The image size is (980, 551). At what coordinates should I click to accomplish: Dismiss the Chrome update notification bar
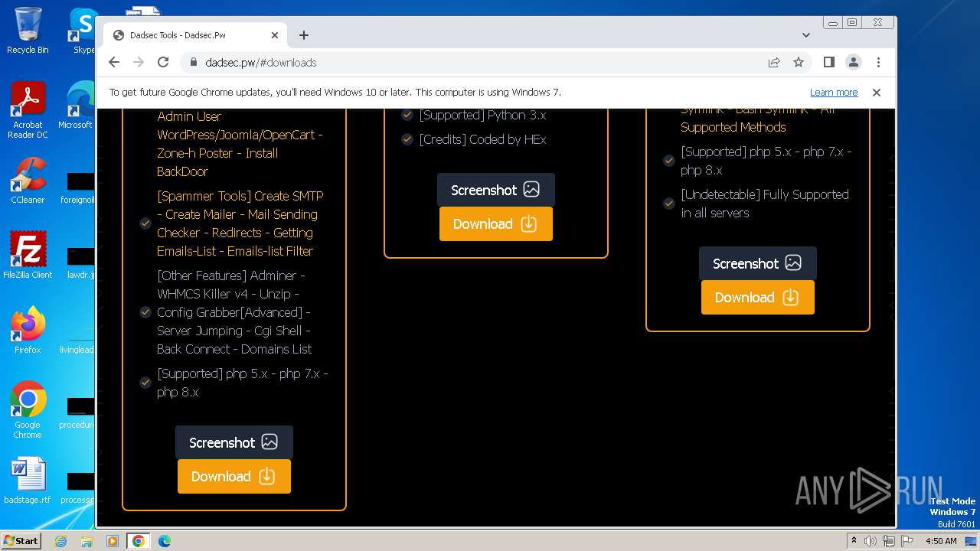[877, 92]
